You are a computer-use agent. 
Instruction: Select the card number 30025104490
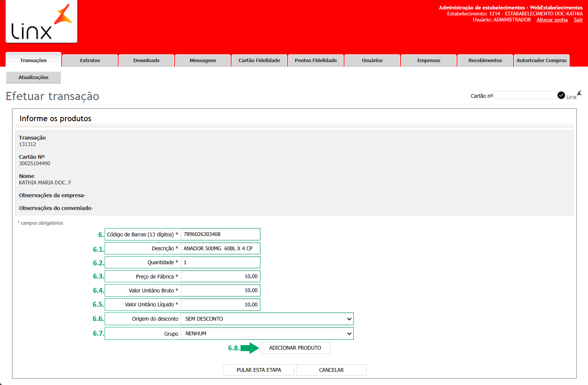(x=35, y=163)
